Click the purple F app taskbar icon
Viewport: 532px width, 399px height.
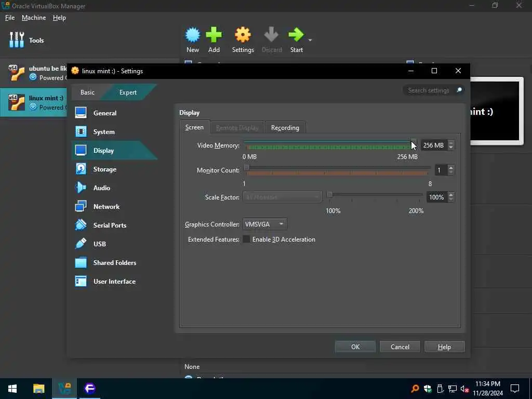(90, 389)
